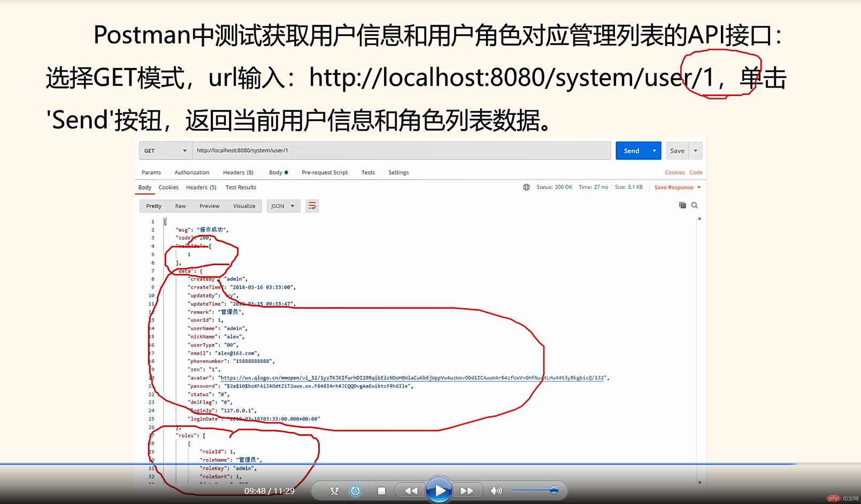Click the request URL field
This screenshot has height=504, width=861.
(x=401, y=151)
